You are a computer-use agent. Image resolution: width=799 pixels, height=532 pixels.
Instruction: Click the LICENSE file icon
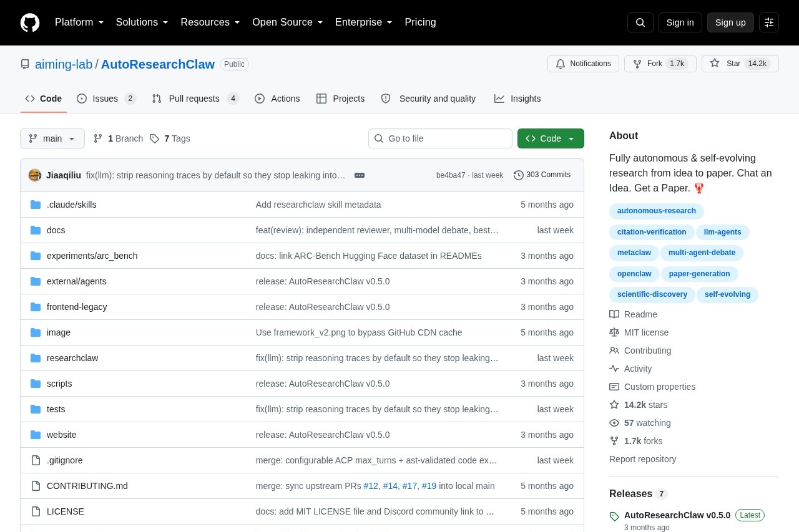point(36,511)
